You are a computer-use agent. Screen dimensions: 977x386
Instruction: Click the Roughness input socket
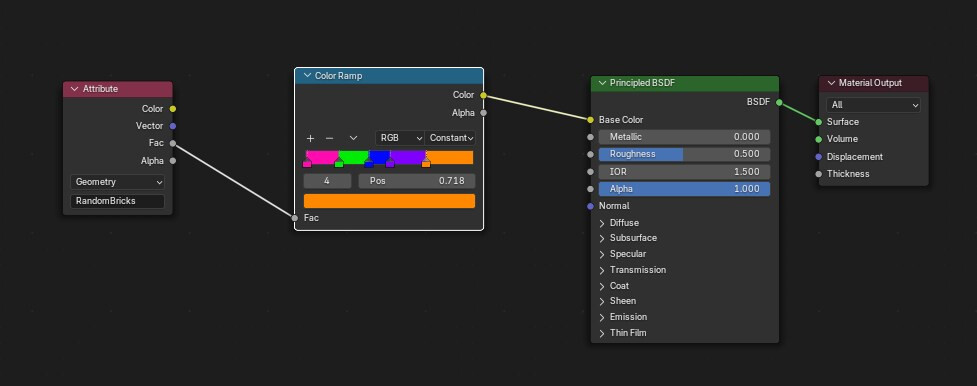click(x=591, y=154)
